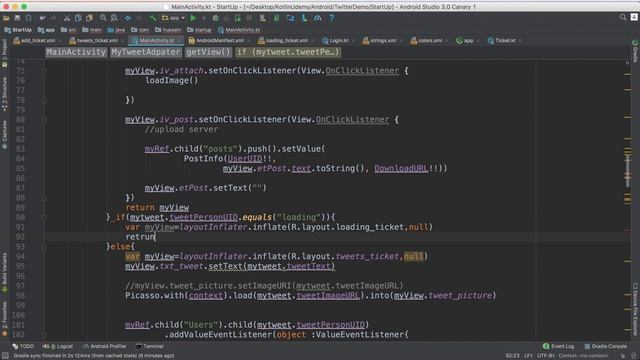640x360 pixels.
Task: Click the Replace icon in toolbar
Action: (114, 18)
